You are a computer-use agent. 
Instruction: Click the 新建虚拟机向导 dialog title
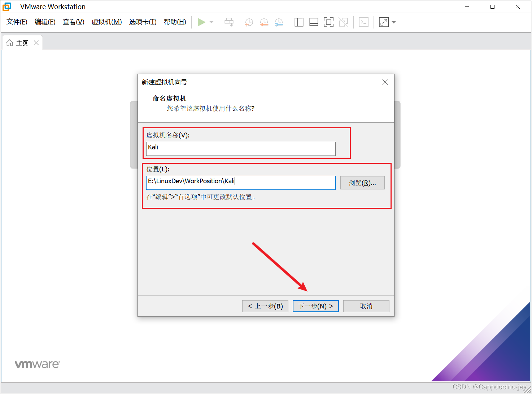click(165, 82)
